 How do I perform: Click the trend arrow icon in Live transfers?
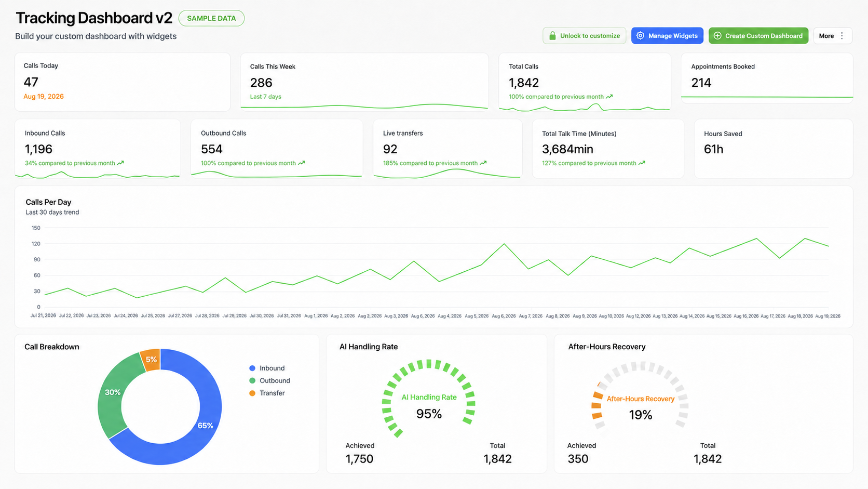point(483,163)
